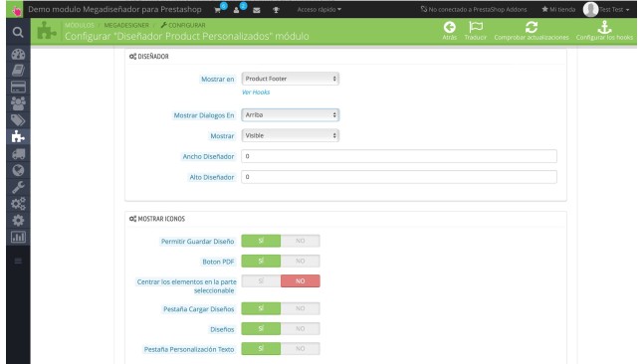
Task: Open the messages envelope icon in the top bar
Action: click(257, 10)
